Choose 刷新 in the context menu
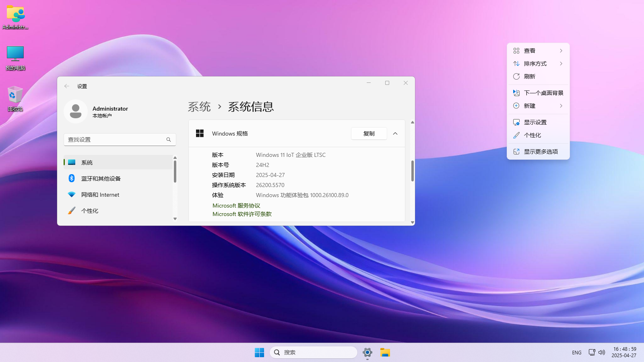Image resolution: width=644 pixels, height=362 pixels. click(x=538, y=76)
